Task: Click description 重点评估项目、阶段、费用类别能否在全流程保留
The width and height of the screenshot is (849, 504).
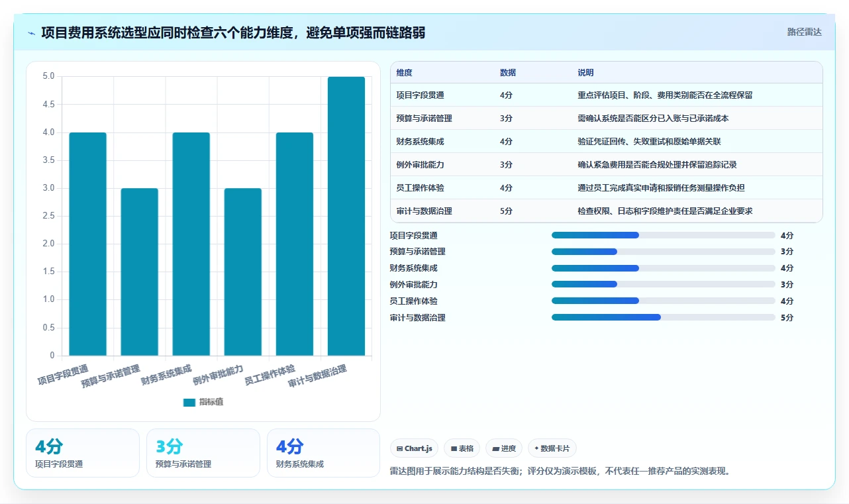Action: tap(665, 95)
